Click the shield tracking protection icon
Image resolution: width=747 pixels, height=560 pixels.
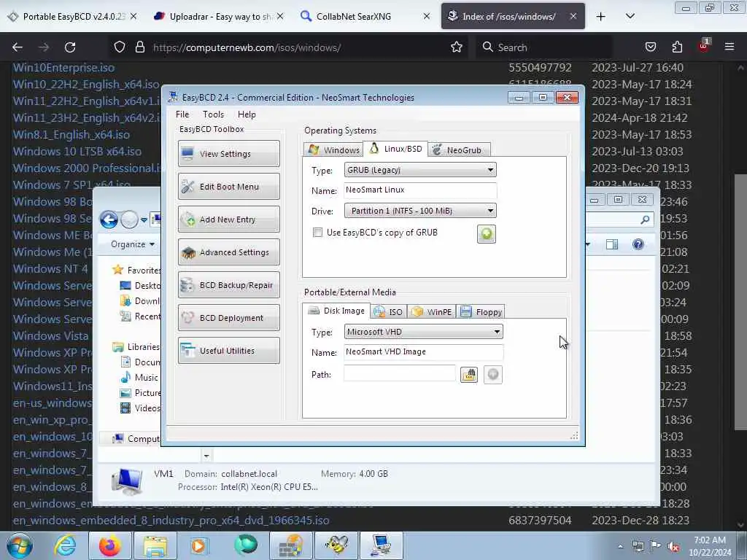point(120,47)
